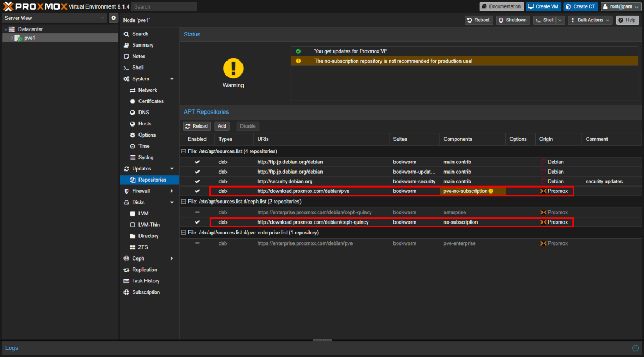Collapse the ceph.list file group
This screenshot has width=644, height=357.
[184, 202]
